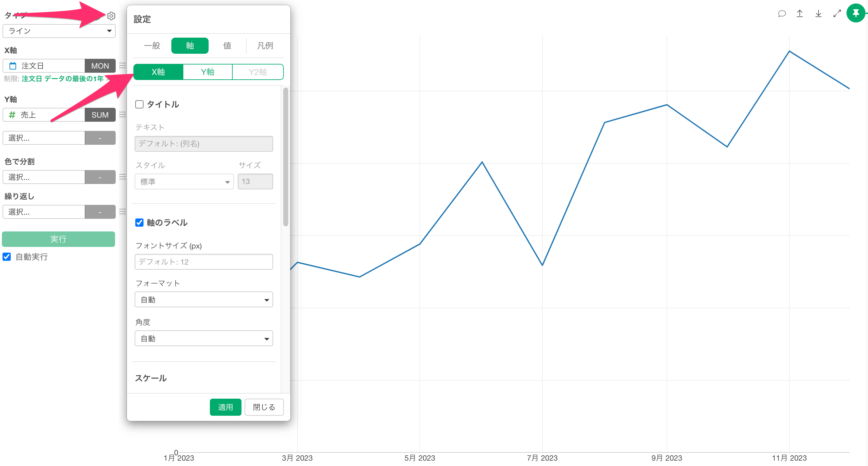Click the upload/publish arrow icon
This screenshot has height=466, width=868.
pyautogui.click(x=800, y=14)
